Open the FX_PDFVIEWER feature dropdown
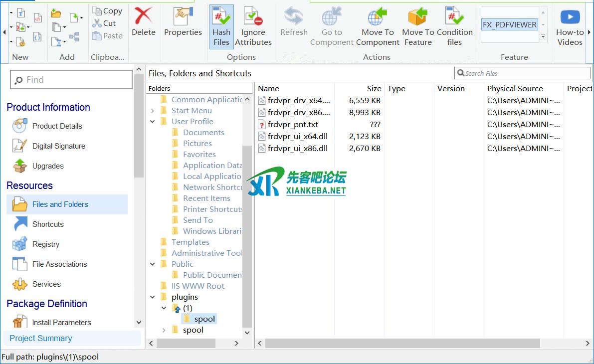The width and height of the screenshot is (594, 364). (543, 24)
